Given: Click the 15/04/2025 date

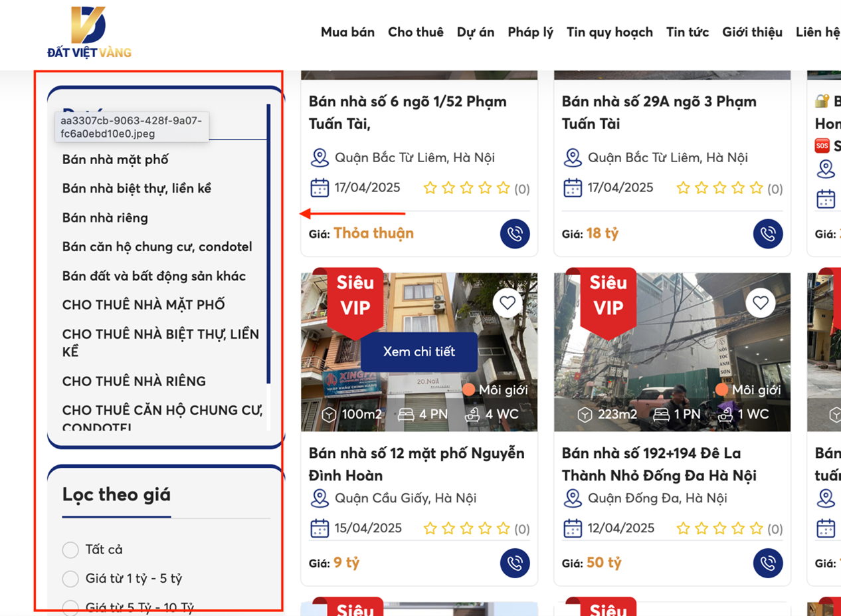Looking at the screenshot, I should point(368,528).
